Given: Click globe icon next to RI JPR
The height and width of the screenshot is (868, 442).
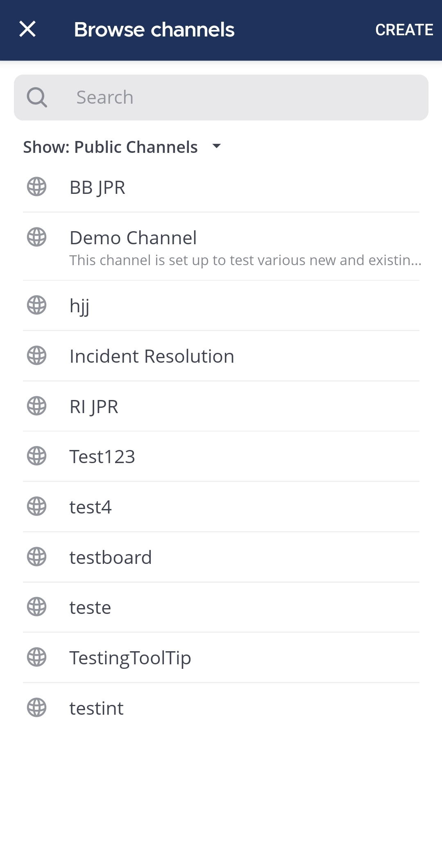Looking at the screenshot, I should click(36, 406).
